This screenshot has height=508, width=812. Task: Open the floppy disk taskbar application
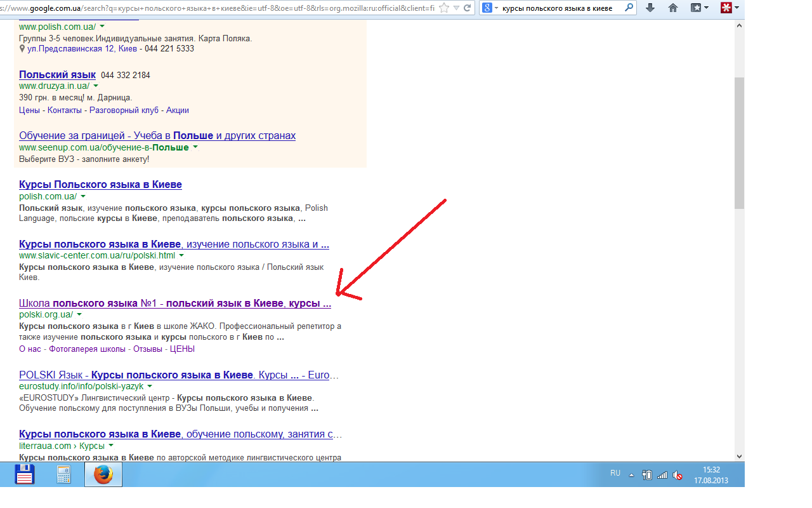point(25,474)
